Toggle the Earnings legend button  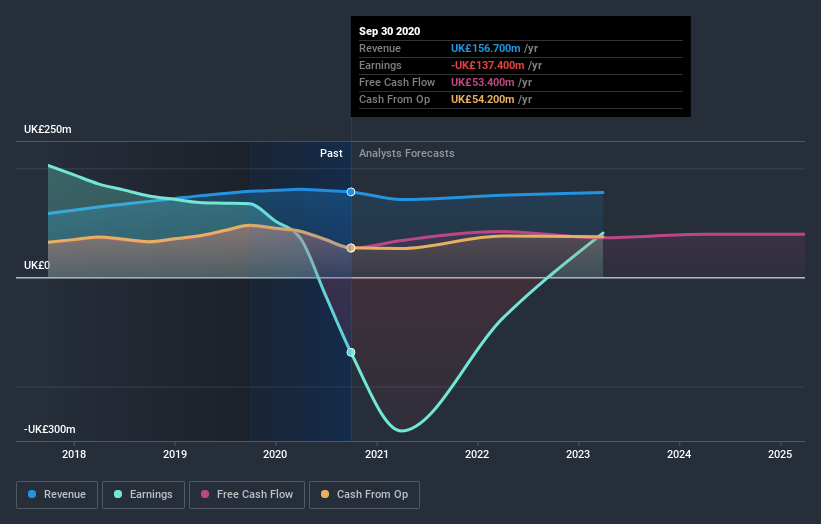tap(143, 495)
